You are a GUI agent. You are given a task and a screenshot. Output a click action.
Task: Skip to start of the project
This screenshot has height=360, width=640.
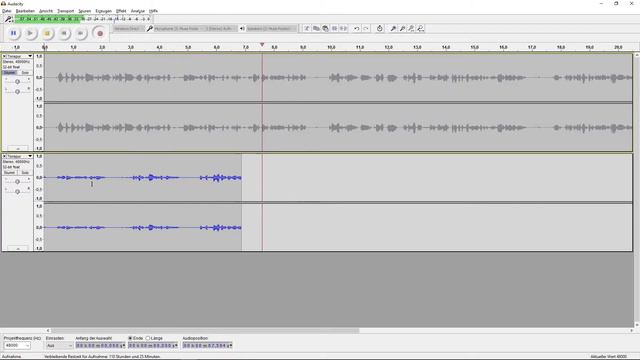point(64,33)
